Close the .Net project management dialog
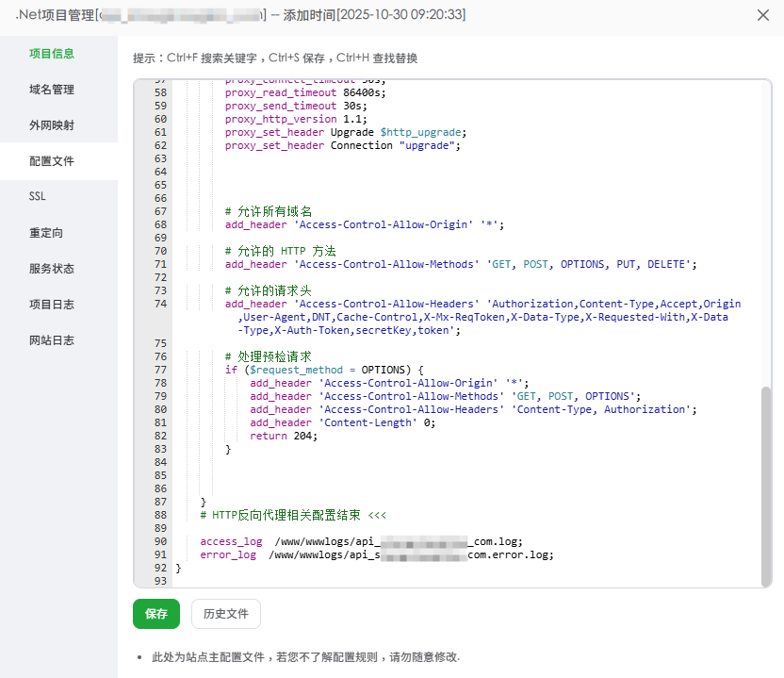Screen dimensions: 784x678 pos(762,15)
